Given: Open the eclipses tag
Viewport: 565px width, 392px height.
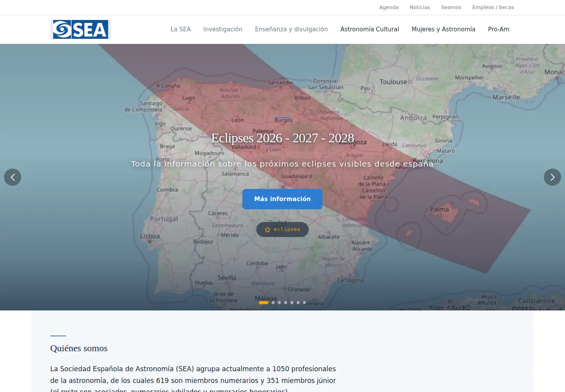Looking at the screenshot, I should 282,230.
